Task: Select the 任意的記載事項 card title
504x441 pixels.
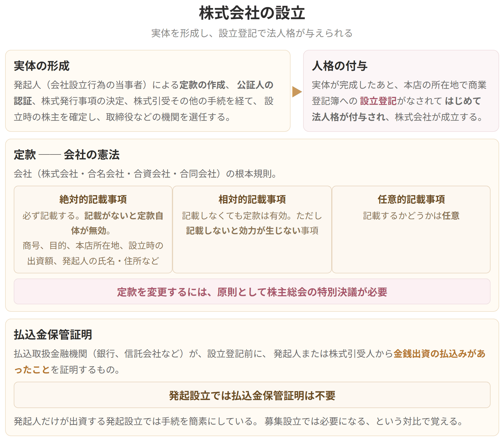Action: point(411,199)
